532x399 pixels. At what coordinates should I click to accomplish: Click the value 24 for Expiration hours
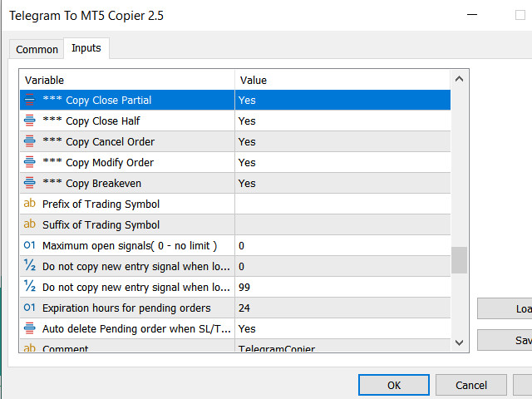pyautogui.click(x=342, y=308)
